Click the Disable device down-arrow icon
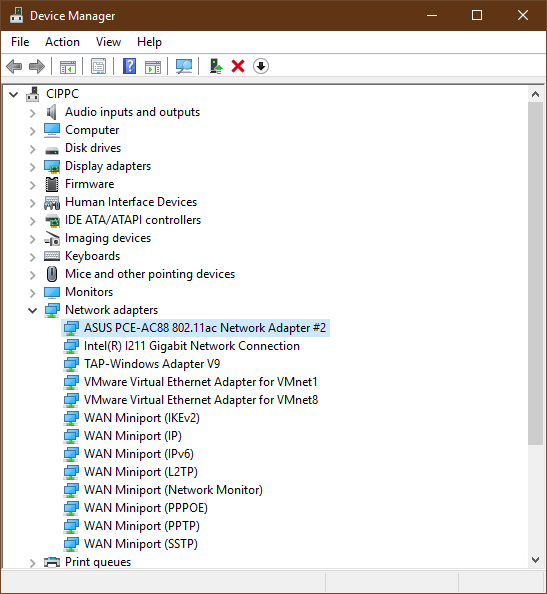 point(261,66)
